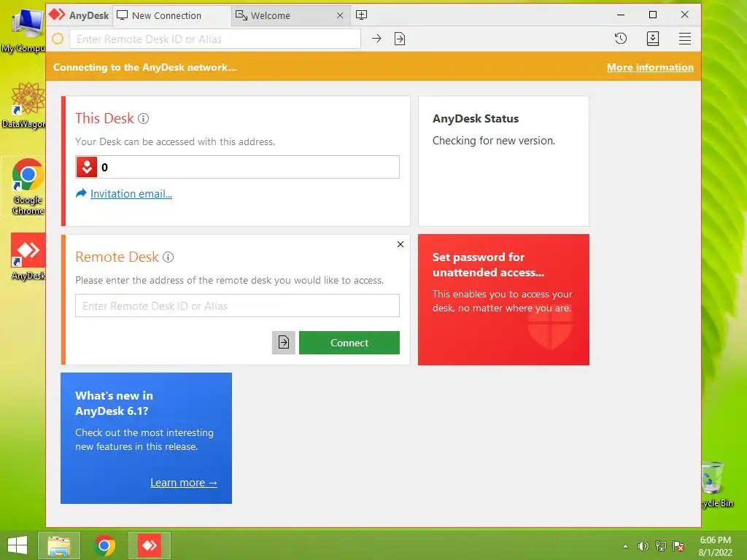Viewport: 747px width, 560px height.
Task: Select the Recycle Bin desktop icon
Action: (716, 485)
